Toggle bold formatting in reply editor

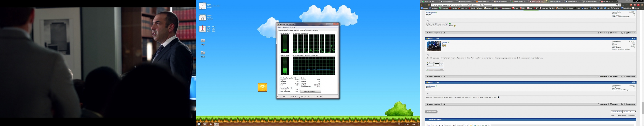click(x=436, y=125)
